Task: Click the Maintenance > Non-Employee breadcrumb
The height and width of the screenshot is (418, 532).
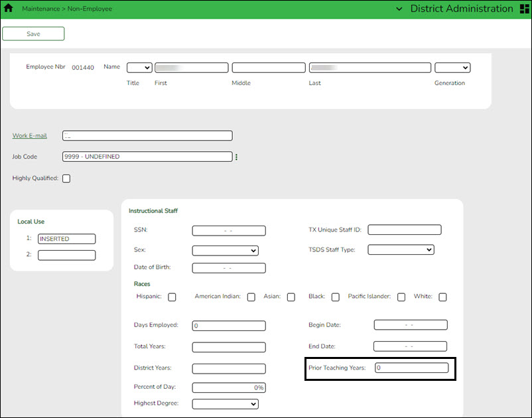Action: (67, 9)
